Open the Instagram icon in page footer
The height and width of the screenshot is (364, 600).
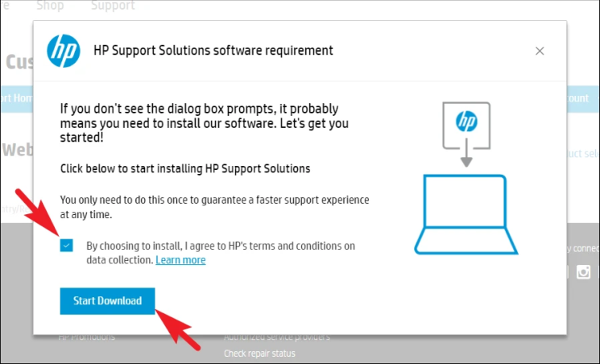(x=583, y=272)
